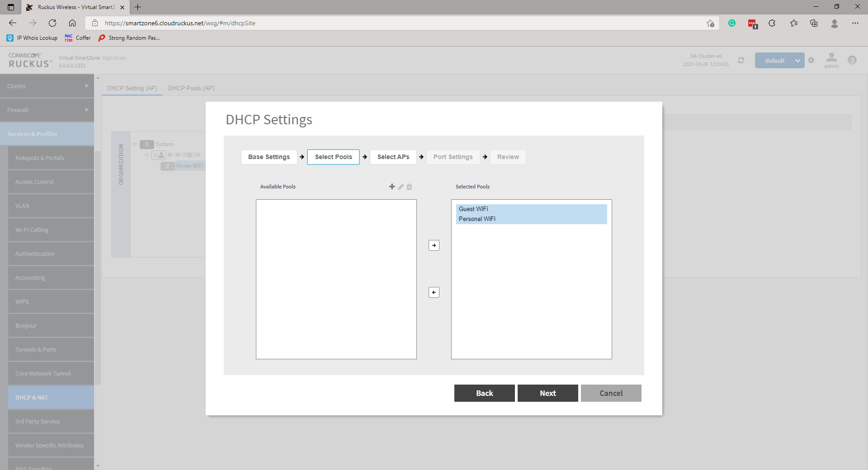Viewport: 868px width, 470px height.
Task: Click the delete pool trash icon
Action: (x=409, y=187)
